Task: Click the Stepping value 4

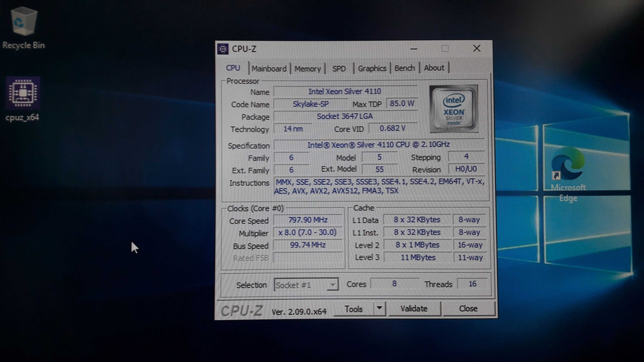Action: point(466,157)
